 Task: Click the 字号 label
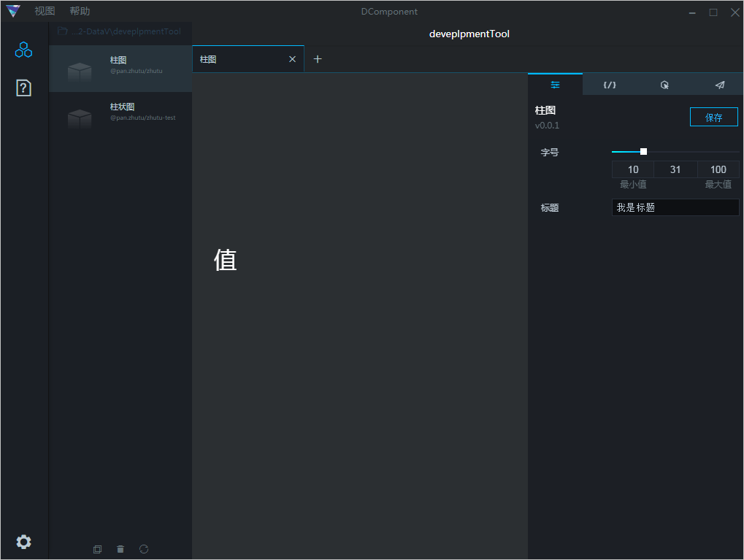(550, 153)
